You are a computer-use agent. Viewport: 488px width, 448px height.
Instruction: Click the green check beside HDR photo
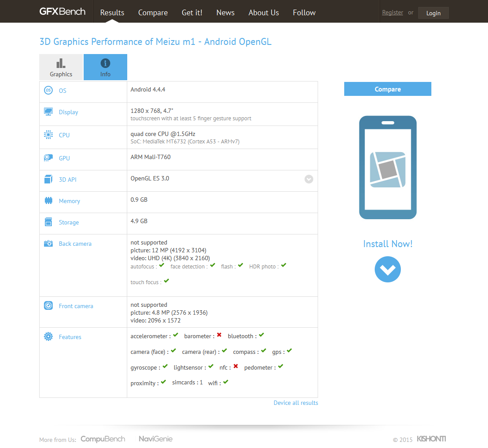click(284, 265)
